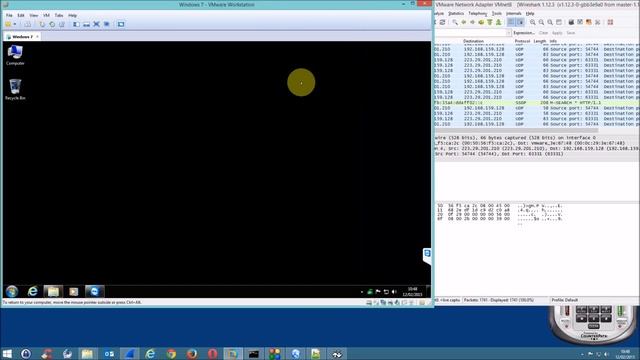Open the Windows 7 Start orb in VM
The width and height of the screenshot is (640, 360).
pos(12,291)
